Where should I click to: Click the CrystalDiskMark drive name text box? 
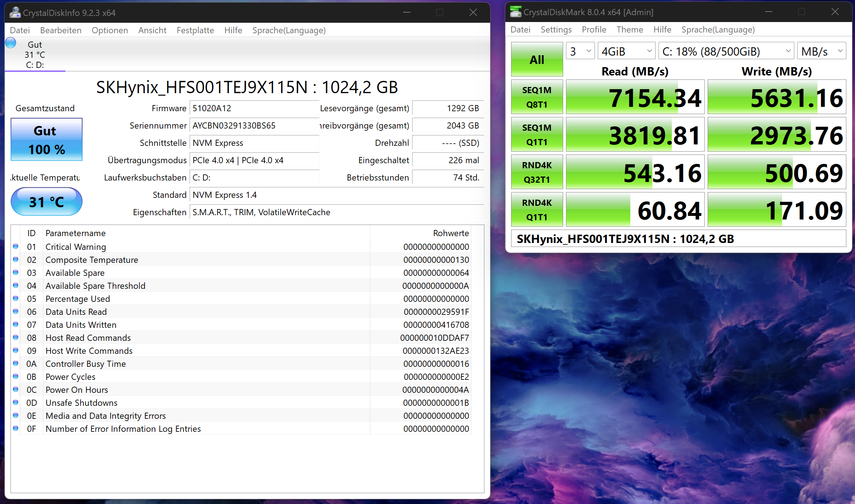[679, 239]
